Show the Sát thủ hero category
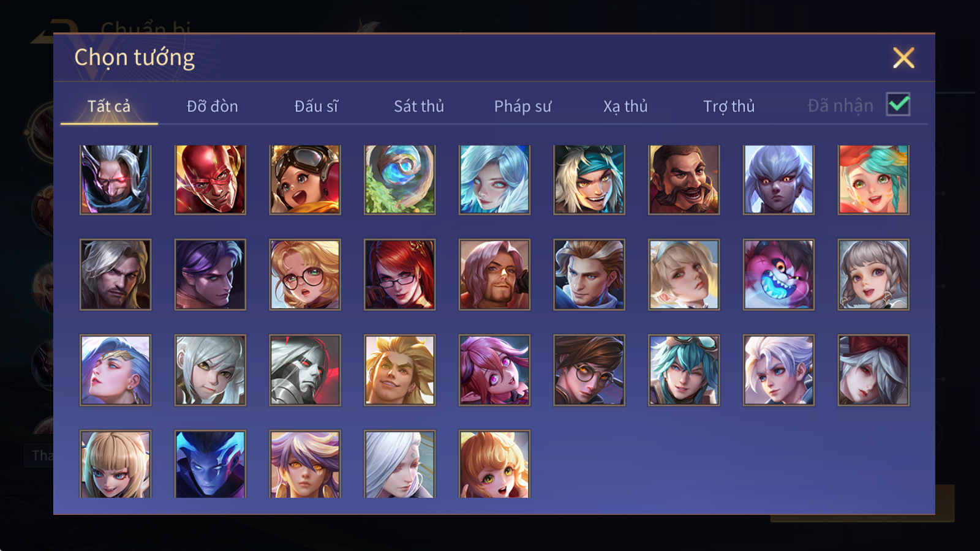Viewport: 980px width, 551px height. pyautogui.click(x=419, y=106)
